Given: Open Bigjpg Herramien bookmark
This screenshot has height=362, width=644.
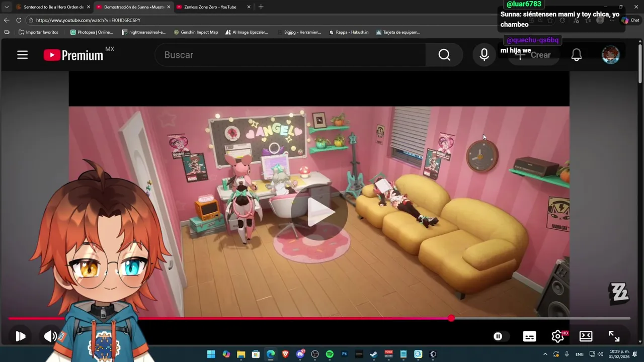Looking at the screenshot, I should pos(299,32).
